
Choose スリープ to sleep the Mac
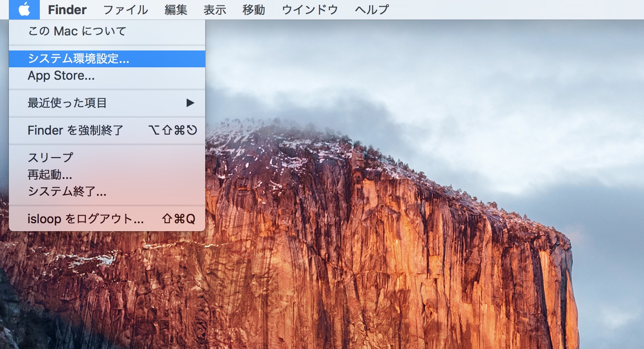click(107, 158)
